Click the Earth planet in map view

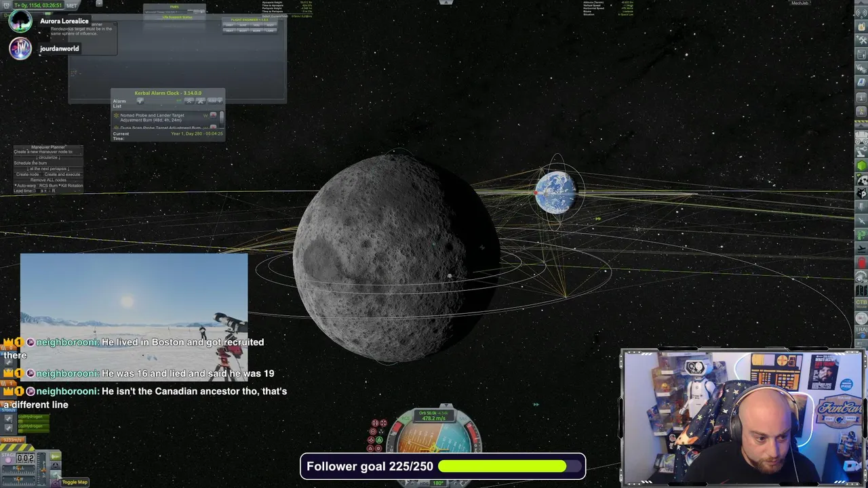tap(555, 192)
